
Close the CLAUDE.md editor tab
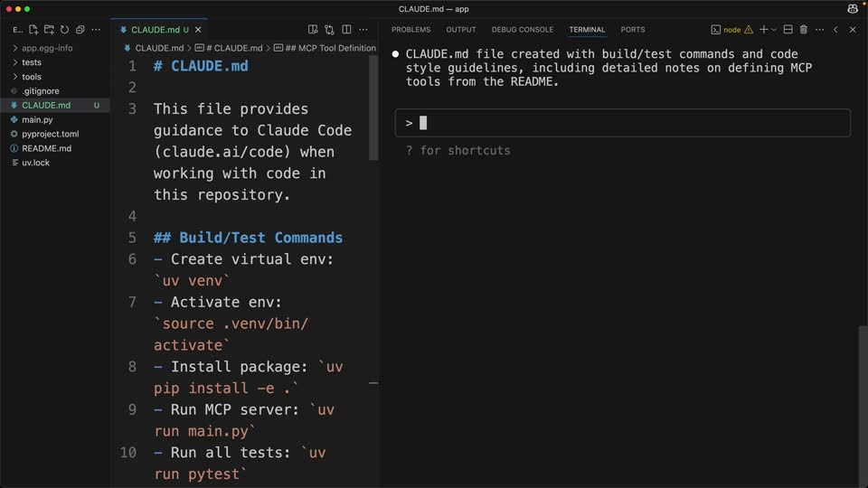(x=198, y=30)
